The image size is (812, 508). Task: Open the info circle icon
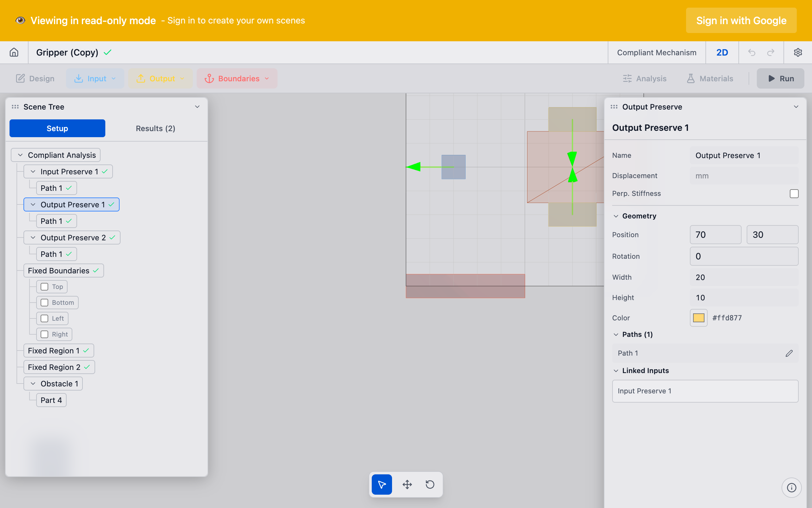point(791,487)
